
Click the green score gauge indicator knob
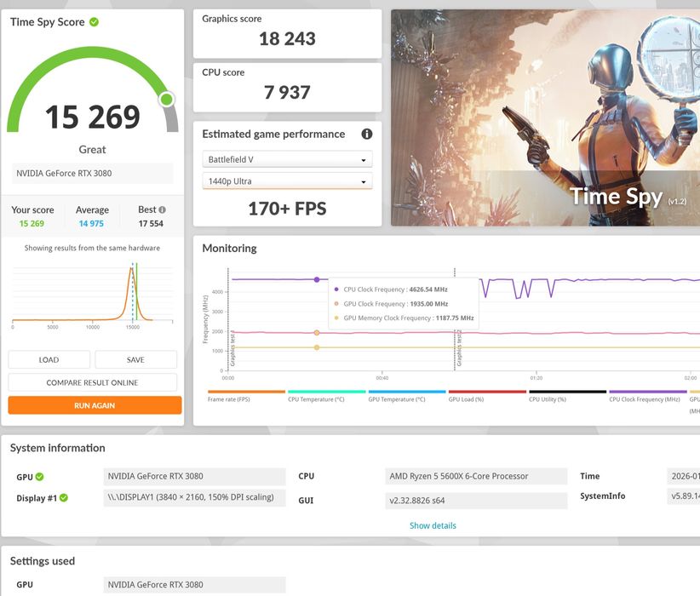pos(167,99)
